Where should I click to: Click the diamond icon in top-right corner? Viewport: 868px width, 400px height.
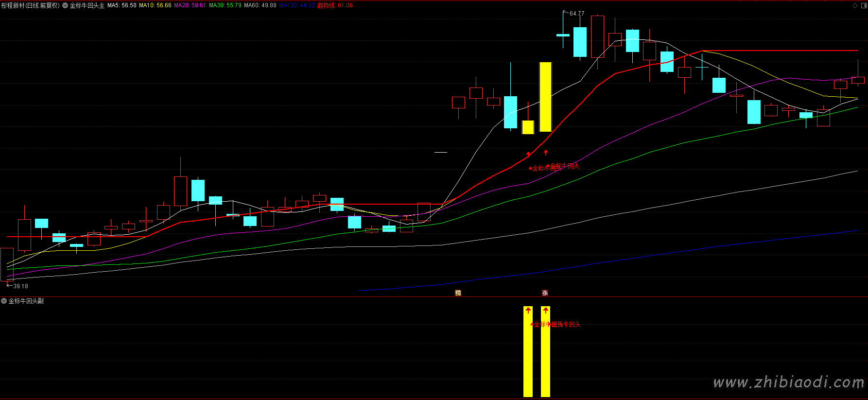tap(855, 5)
